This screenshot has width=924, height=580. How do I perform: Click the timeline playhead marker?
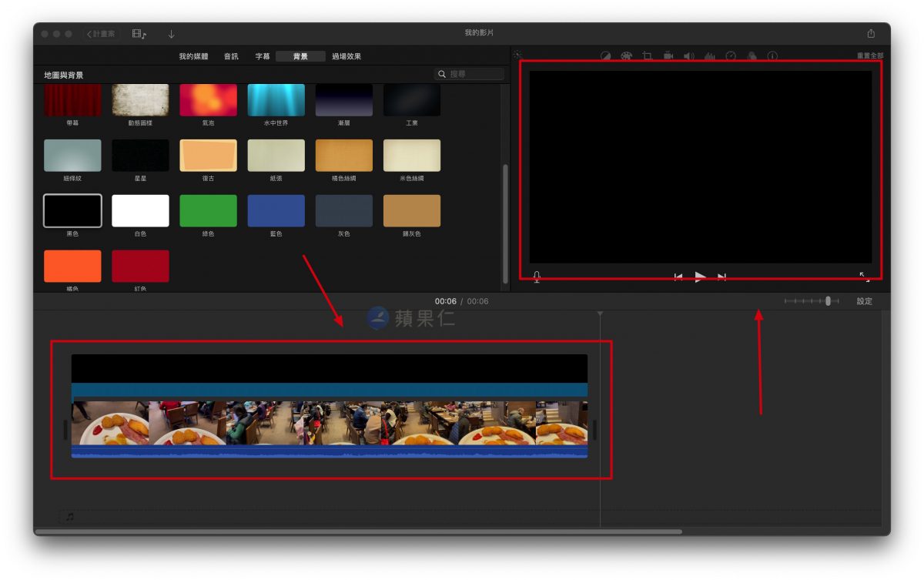point(600,313)
